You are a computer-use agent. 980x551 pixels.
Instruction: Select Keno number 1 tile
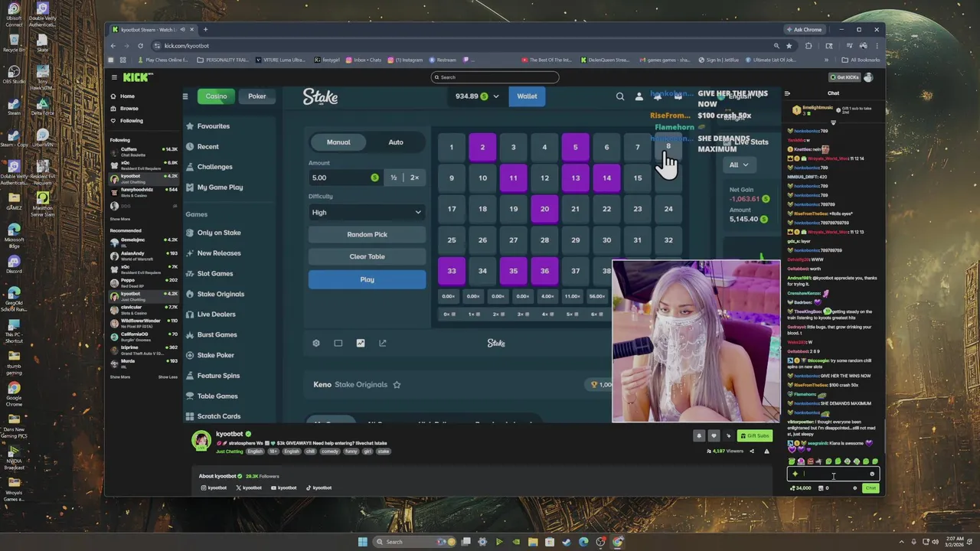[452, 147]
